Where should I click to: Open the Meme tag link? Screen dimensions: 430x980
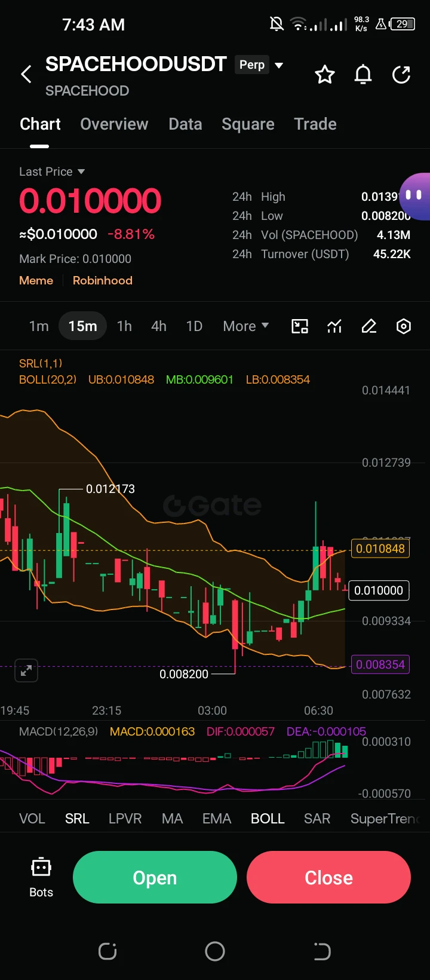pos(36,280)
